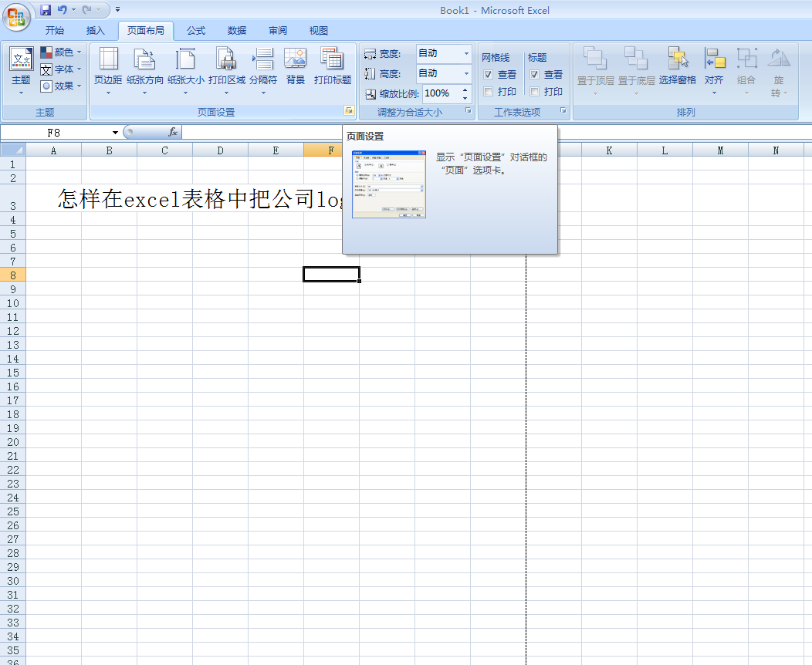The width and height of the screenshot is (812, 665).
Task: Click the 纸张方向 orientation icon
Action: pyautogui.click(x=144, y=59)
